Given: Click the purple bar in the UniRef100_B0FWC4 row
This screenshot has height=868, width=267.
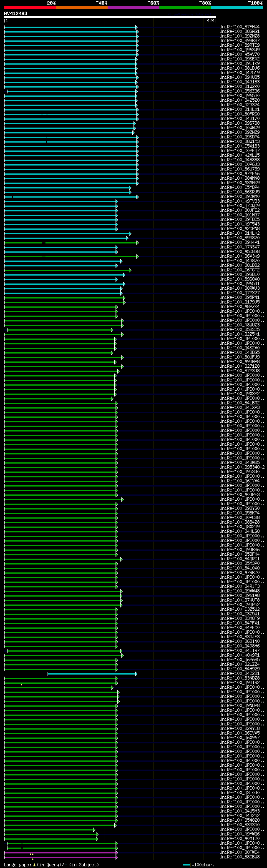Looking at the screenshot, I should [61, 853].
